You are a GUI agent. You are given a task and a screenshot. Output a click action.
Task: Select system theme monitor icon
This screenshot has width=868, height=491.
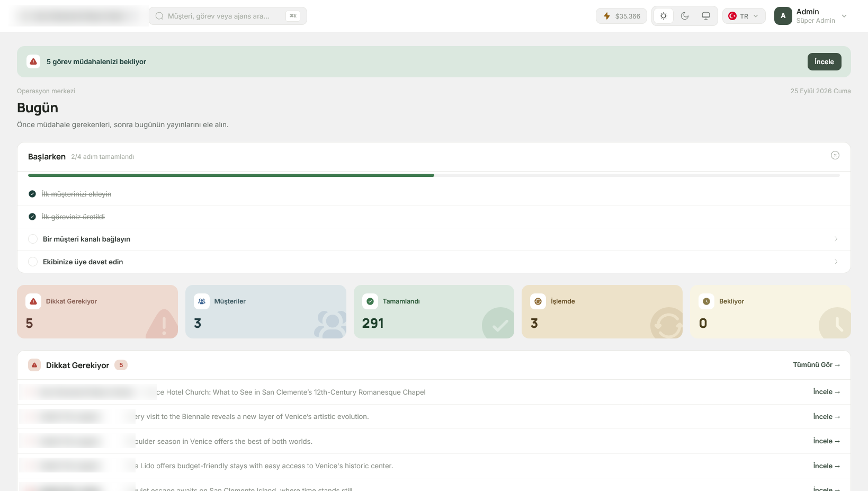tap(706, 16)
